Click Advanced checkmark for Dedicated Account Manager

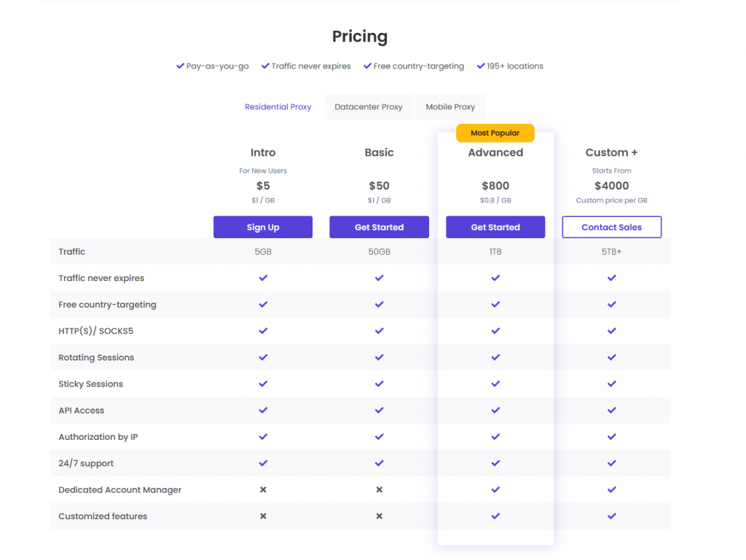click(495, 489)
